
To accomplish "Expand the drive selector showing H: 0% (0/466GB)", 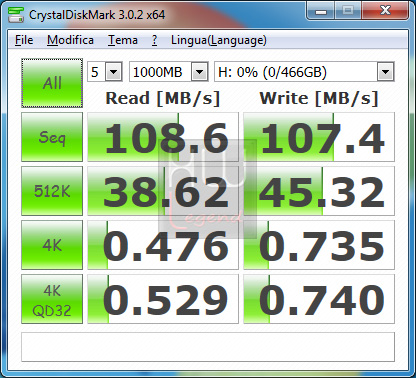I will (x=386, y=72).
